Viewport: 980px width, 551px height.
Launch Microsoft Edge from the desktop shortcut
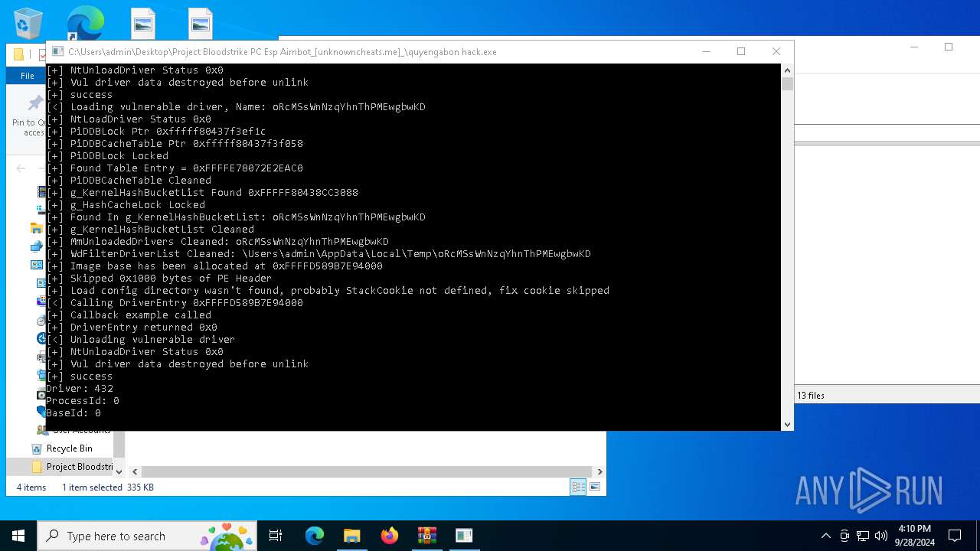[x=85, y=23]
